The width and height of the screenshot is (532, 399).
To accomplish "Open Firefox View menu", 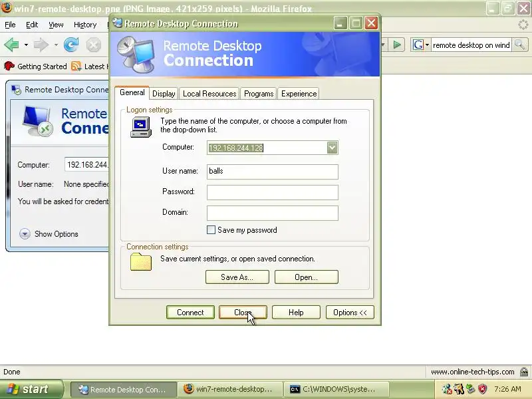I will tap(56, 25).
